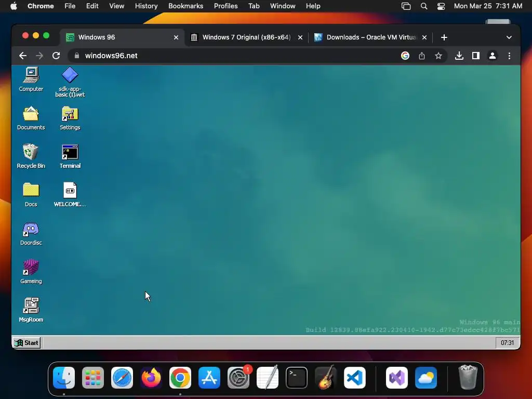532x399 pixels.
Task: Launch the Terminal shortcut icon
Action: coord(70,156)
